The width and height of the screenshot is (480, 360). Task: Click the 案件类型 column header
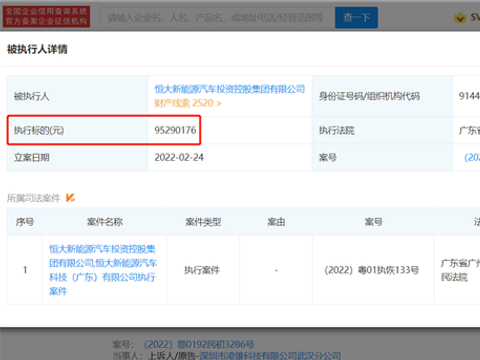click(x=203, y=222)
